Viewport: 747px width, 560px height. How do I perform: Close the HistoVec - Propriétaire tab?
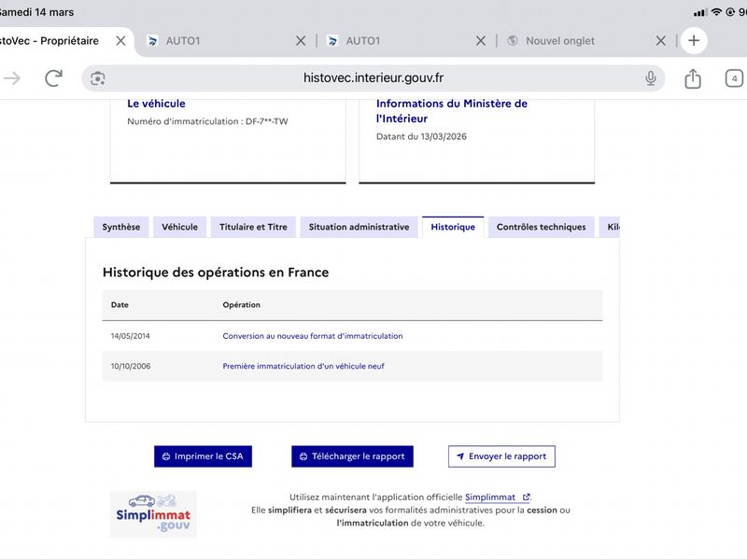pos(120,40)
